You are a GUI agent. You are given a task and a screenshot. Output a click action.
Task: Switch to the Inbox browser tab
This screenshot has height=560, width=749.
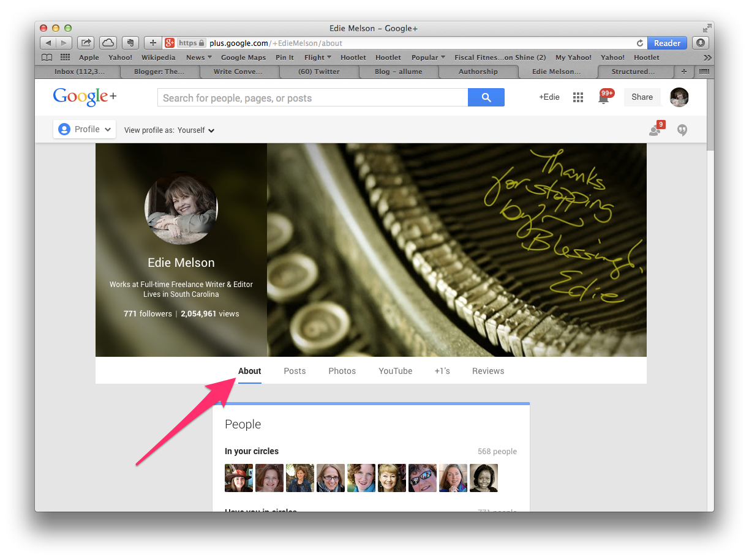click(78, 72)
